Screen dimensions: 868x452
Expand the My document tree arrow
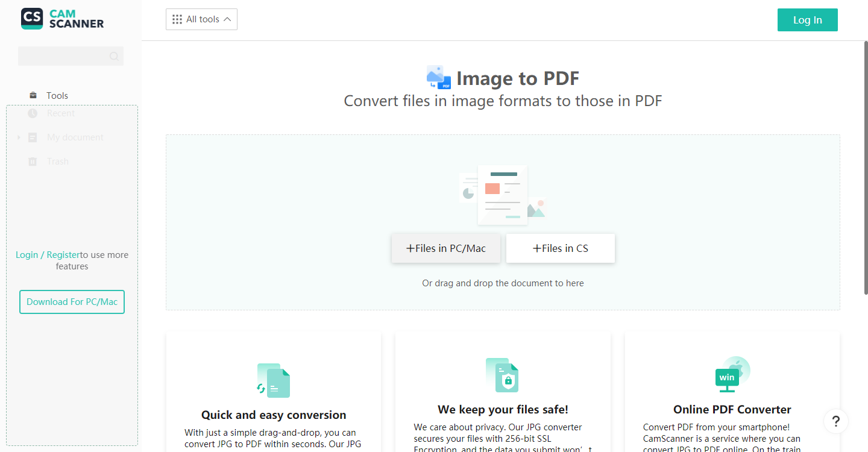tap(19, 137)
